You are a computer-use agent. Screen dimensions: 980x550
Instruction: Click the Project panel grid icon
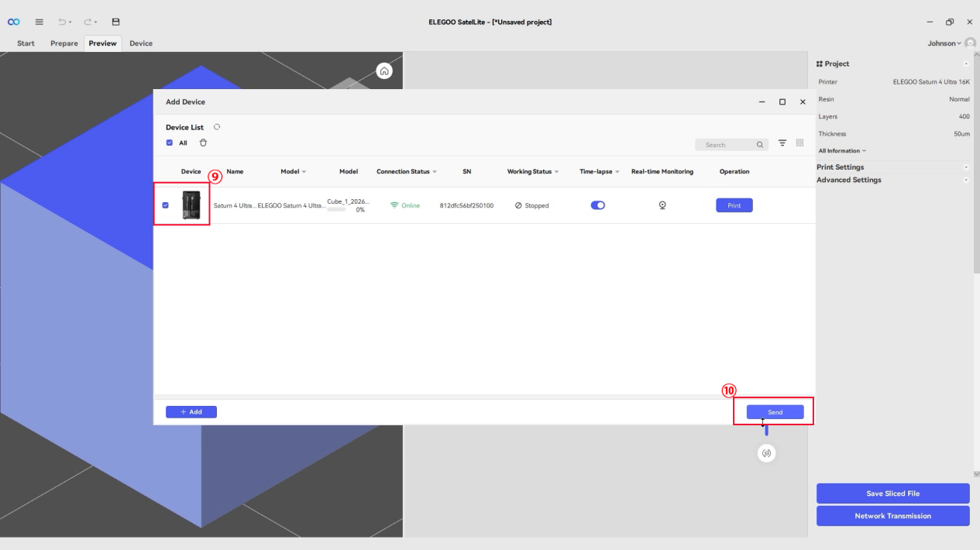pos(820,64)
